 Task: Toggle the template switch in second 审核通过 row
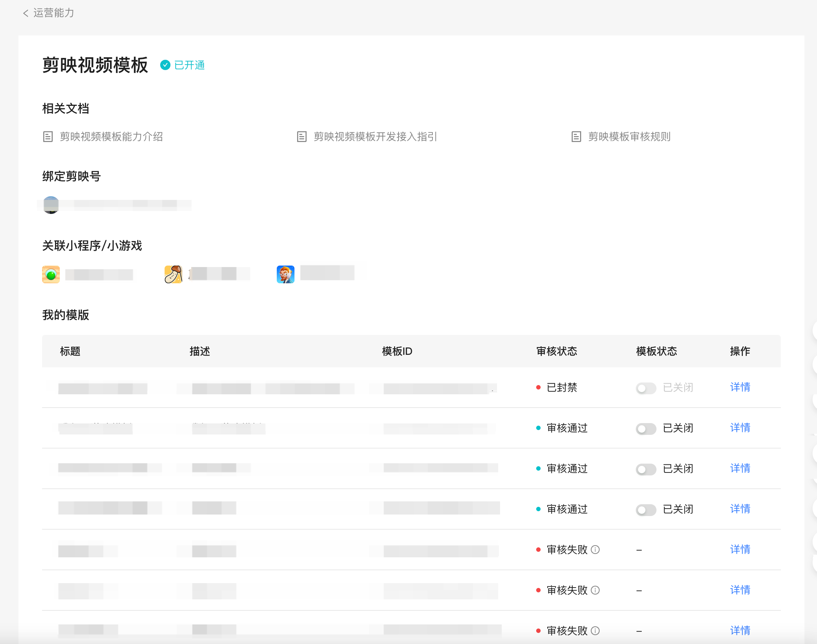646,469
